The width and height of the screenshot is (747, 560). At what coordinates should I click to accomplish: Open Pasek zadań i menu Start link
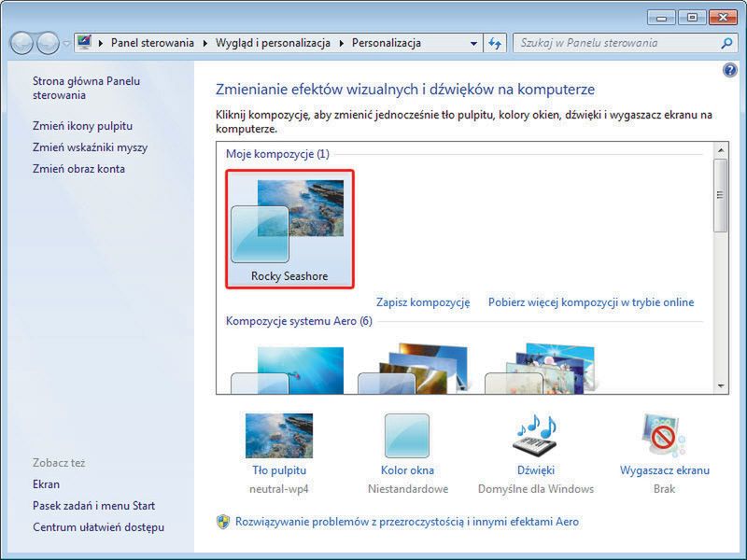tap(94, 506)
